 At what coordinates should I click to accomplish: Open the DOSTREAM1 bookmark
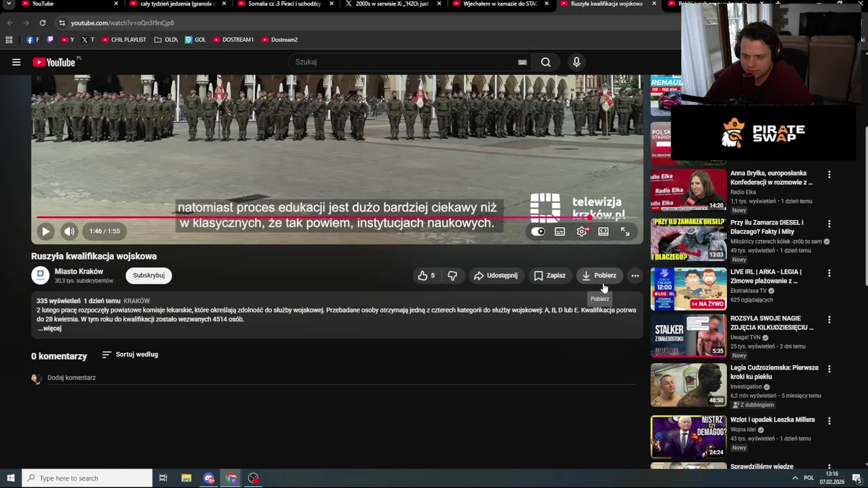click(233, 40)
